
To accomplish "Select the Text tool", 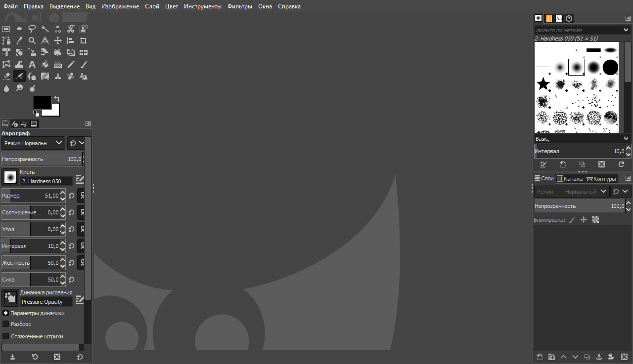I will [32, 64].
